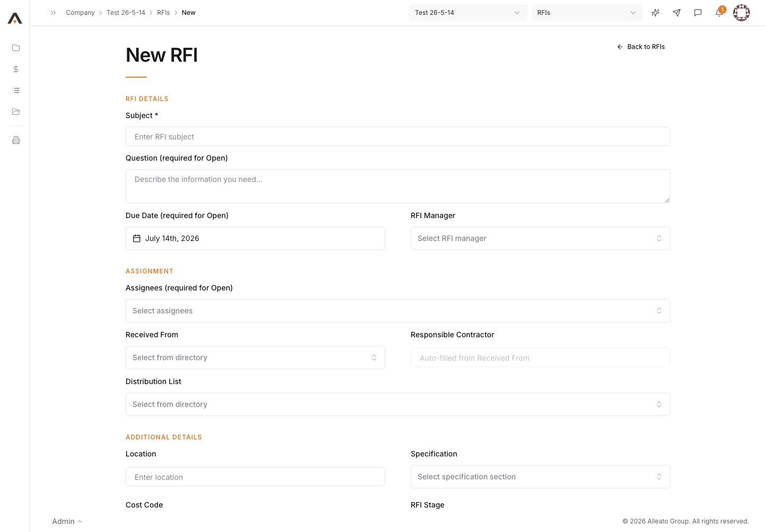
Task: Click the Cost Code label
Action: (144, 505)
